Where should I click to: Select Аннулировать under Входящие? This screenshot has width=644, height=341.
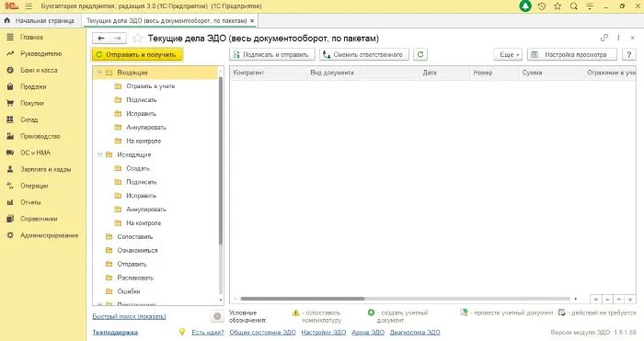click(145, 127)
